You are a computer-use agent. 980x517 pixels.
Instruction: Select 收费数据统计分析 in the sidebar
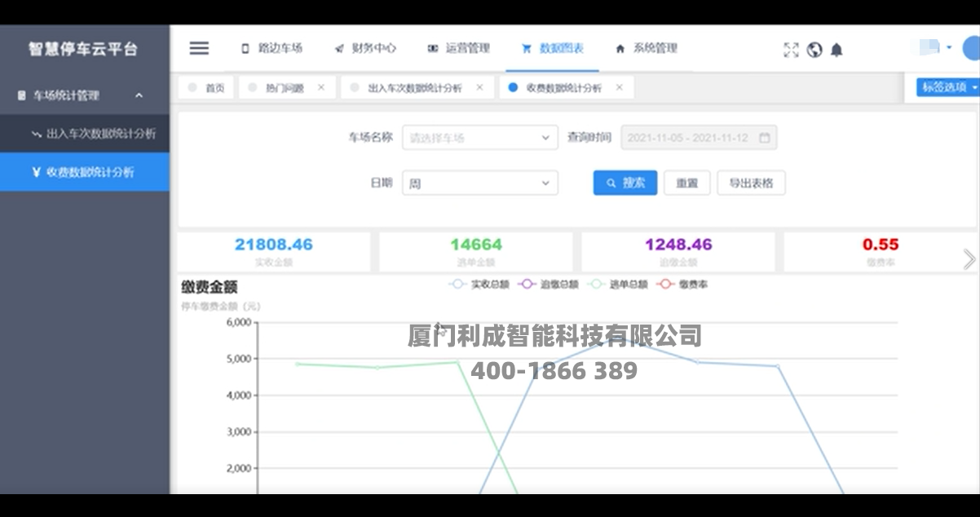point(85,172)
